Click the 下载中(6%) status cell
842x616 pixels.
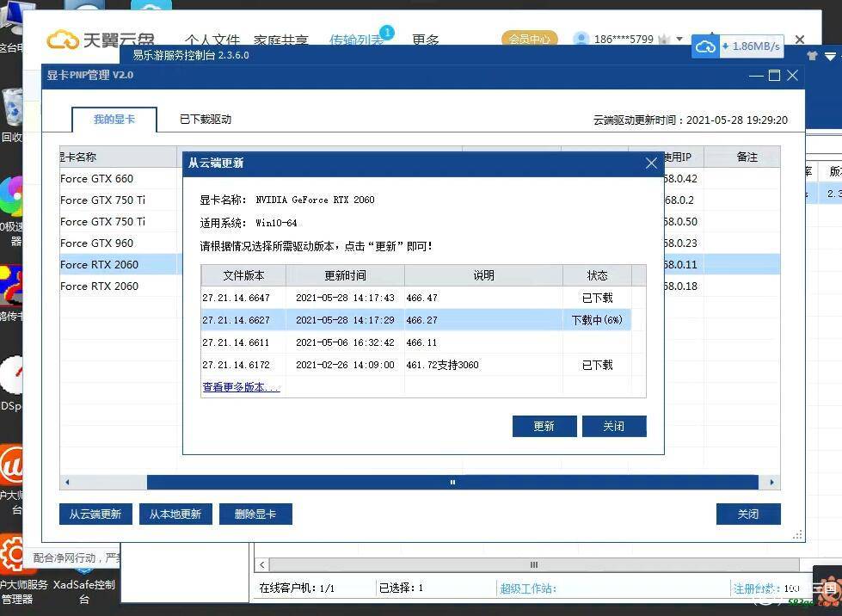pos(597,320)
